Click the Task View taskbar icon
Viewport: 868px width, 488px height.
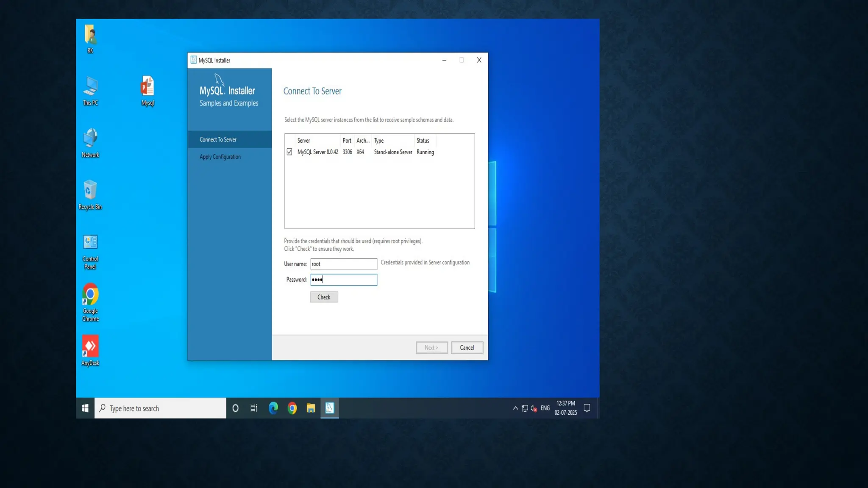[253, 408]
